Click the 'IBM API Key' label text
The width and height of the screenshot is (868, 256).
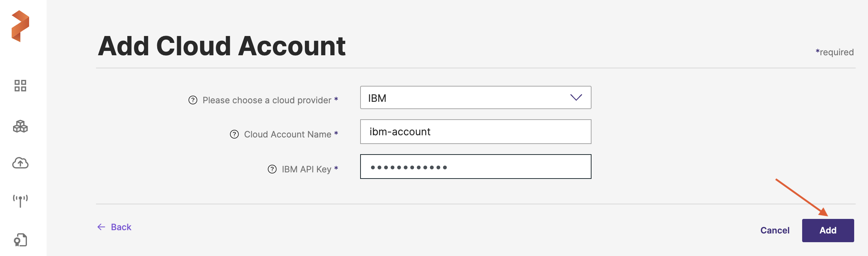[x=306, y=169]
